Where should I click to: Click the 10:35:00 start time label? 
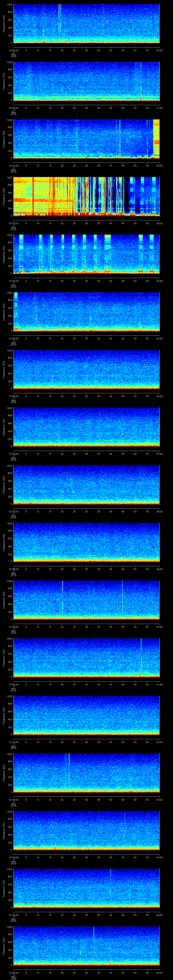13,396
